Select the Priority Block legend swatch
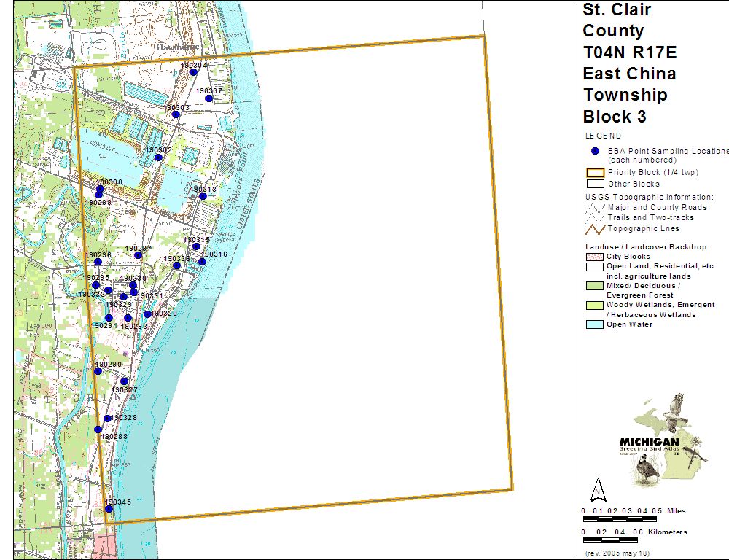 click(596, 173)
